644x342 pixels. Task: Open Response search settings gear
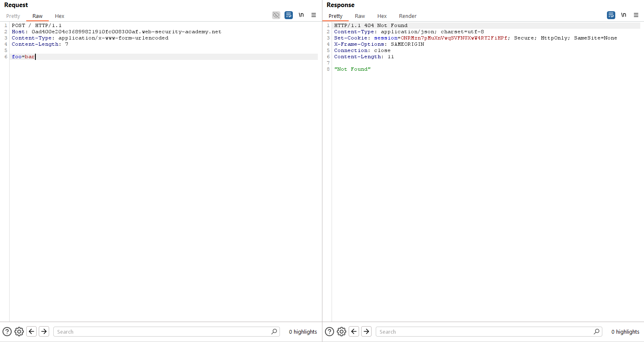pyautogui.click(x=342, y=332)
